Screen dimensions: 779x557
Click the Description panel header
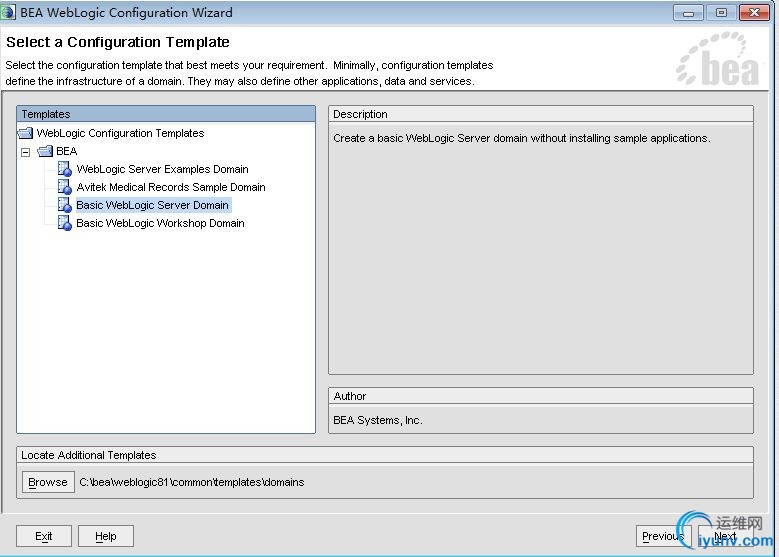541,114
